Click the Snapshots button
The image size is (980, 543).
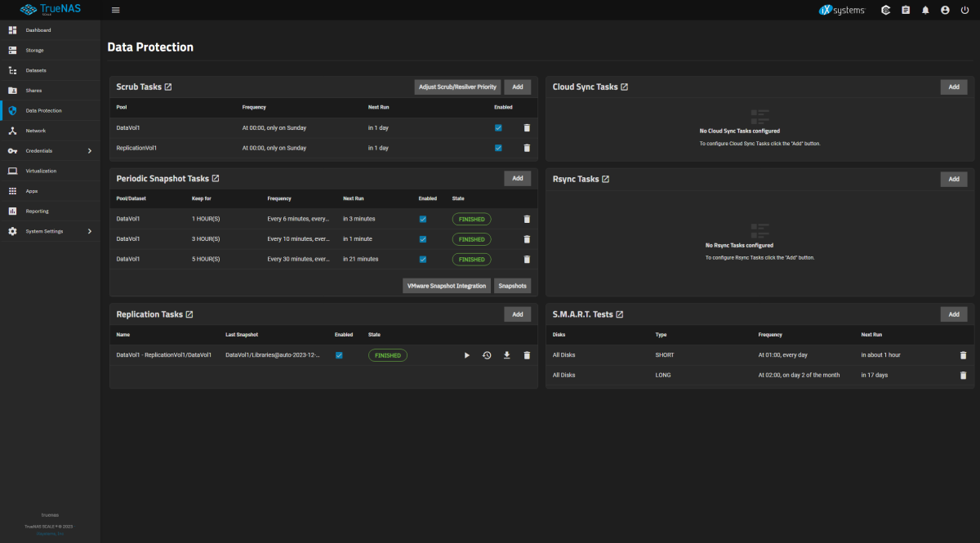[513, 286]
